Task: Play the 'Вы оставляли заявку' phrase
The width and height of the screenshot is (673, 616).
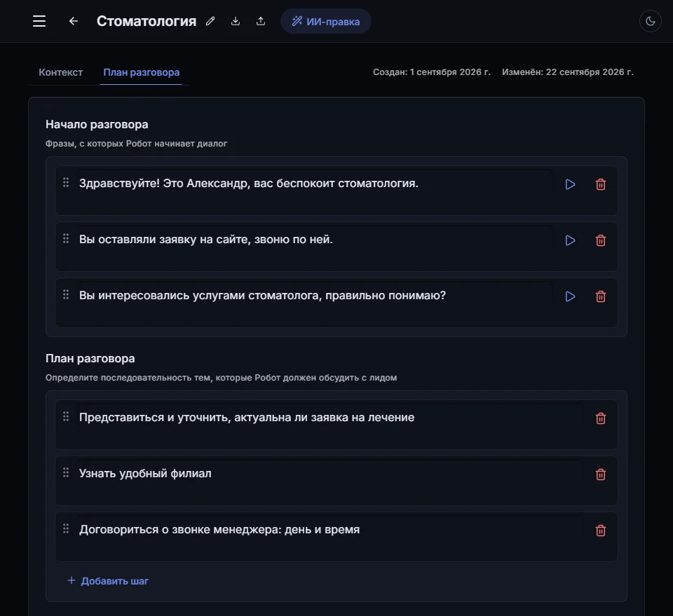Action: point(570,240)
